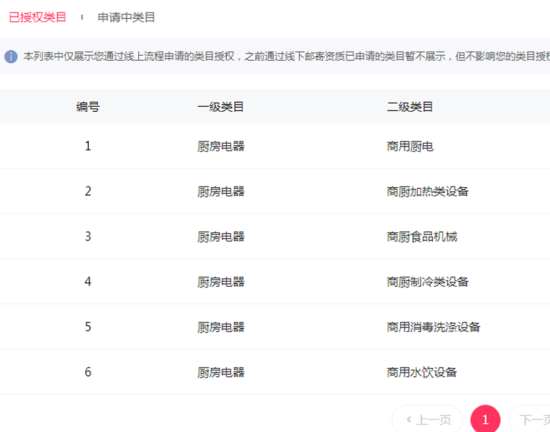Viewport: 550px width, 432px height.
Task: Click the blue info icon in notice bar
Action: point(11,56)
